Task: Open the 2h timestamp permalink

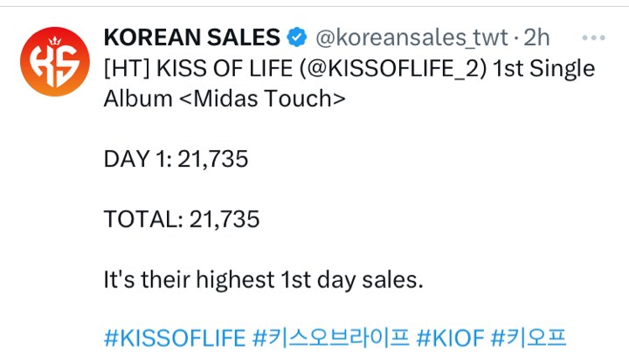Action: (x=536, y=38)
